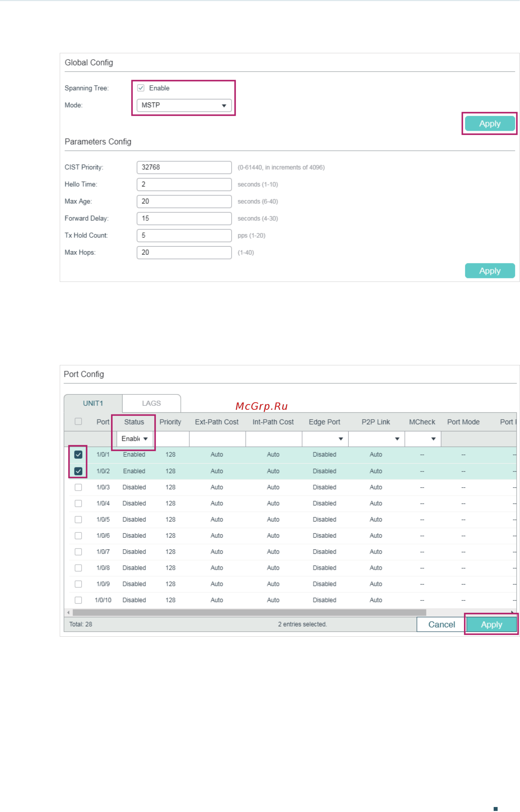This screenshot has width=520, height=812.
Task: Click port name 1/0/1
Action: tap(103, 455)
